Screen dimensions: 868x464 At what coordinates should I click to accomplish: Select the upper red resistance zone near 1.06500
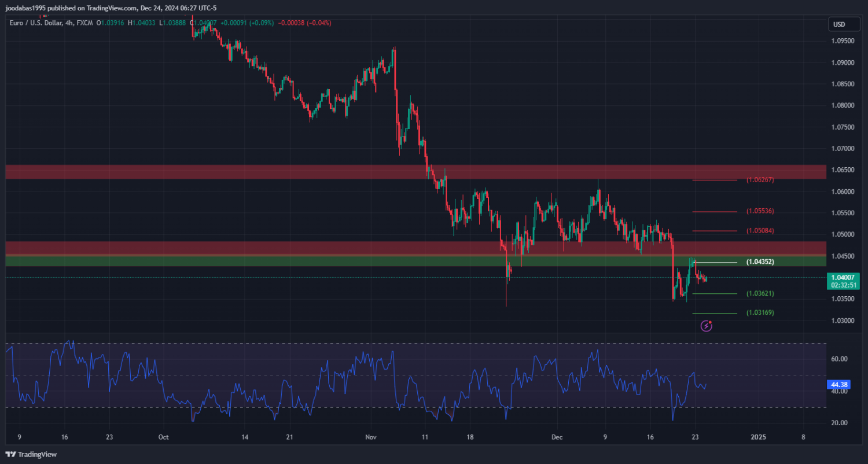[347, 172]
